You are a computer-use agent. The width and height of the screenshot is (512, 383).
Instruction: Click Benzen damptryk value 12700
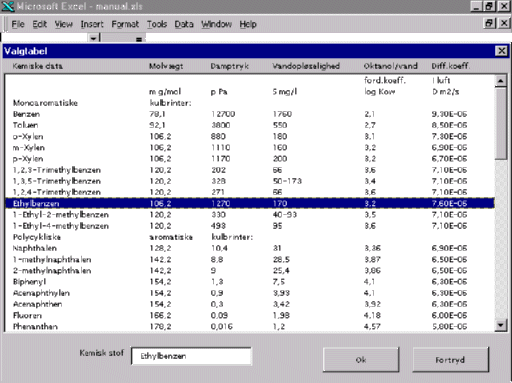(223, 114)
